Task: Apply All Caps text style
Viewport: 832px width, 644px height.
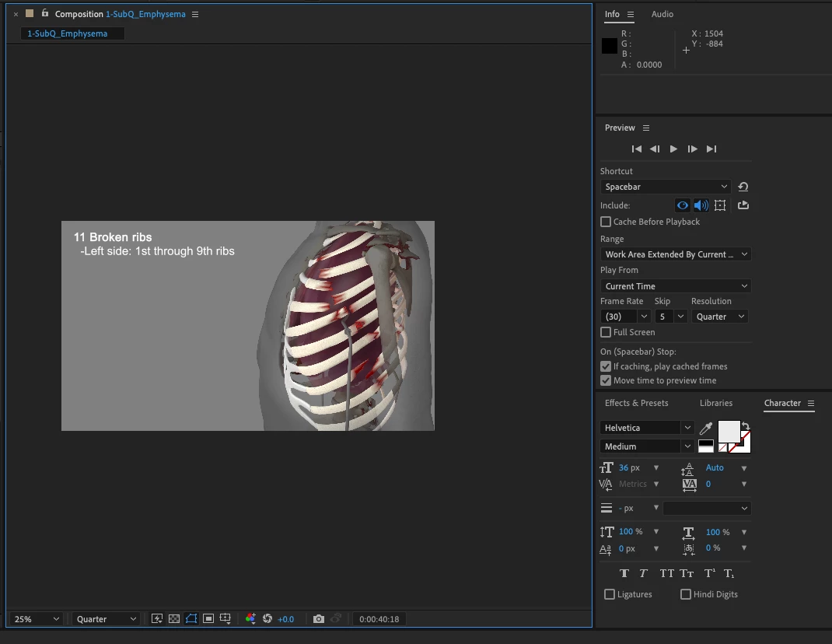Action: pyautogui.click(x=666, y=573)
